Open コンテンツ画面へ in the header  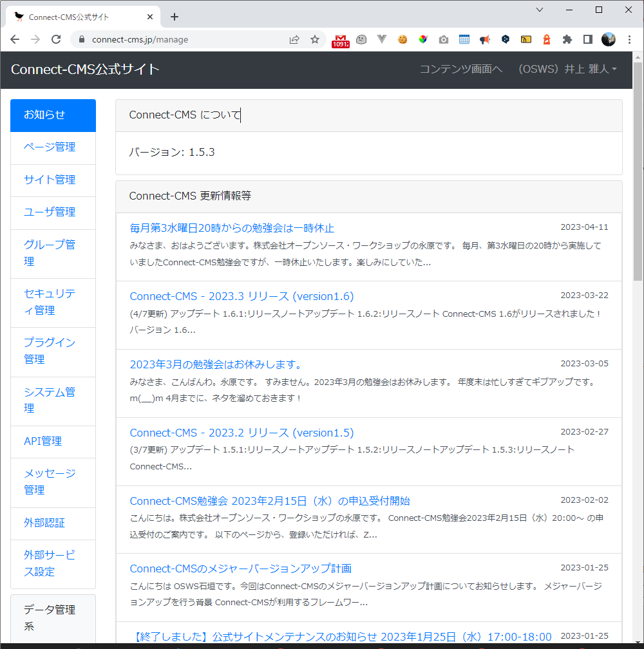pyautogui.click(x=460, y=69)
